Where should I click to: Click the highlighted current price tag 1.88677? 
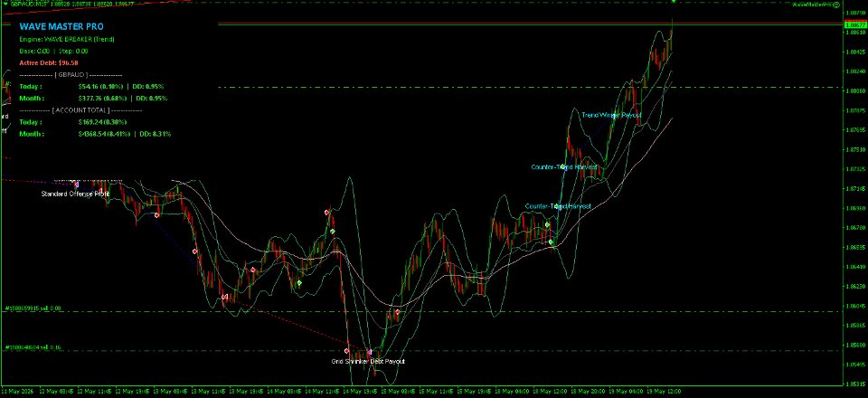pyautogui.click(x=856, y=25)
